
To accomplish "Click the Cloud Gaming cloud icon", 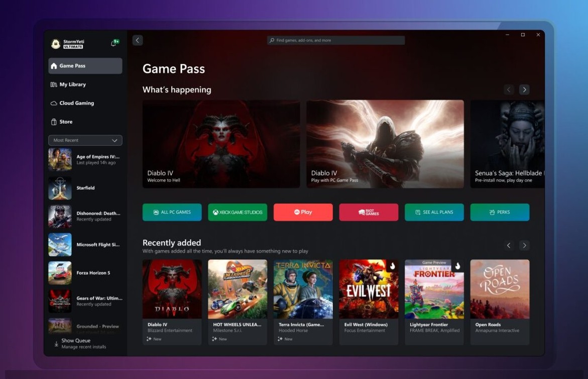I will [x=54, y=103].
